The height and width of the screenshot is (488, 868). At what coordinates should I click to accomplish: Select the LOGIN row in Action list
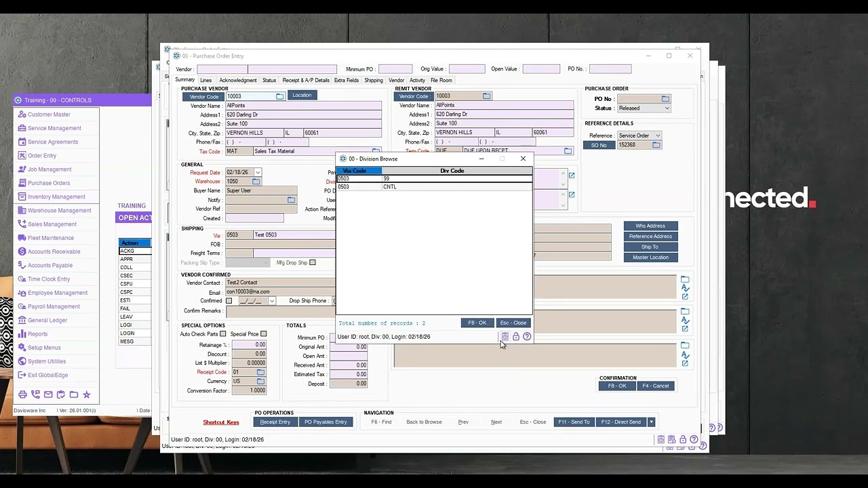pos(135,333)
